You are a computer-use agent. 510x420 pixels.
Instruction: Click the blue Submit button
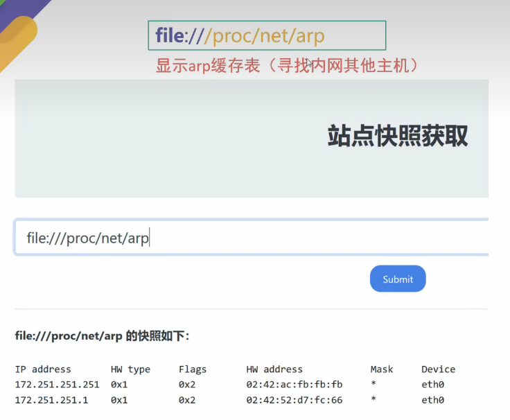click(x=398, y=279)
